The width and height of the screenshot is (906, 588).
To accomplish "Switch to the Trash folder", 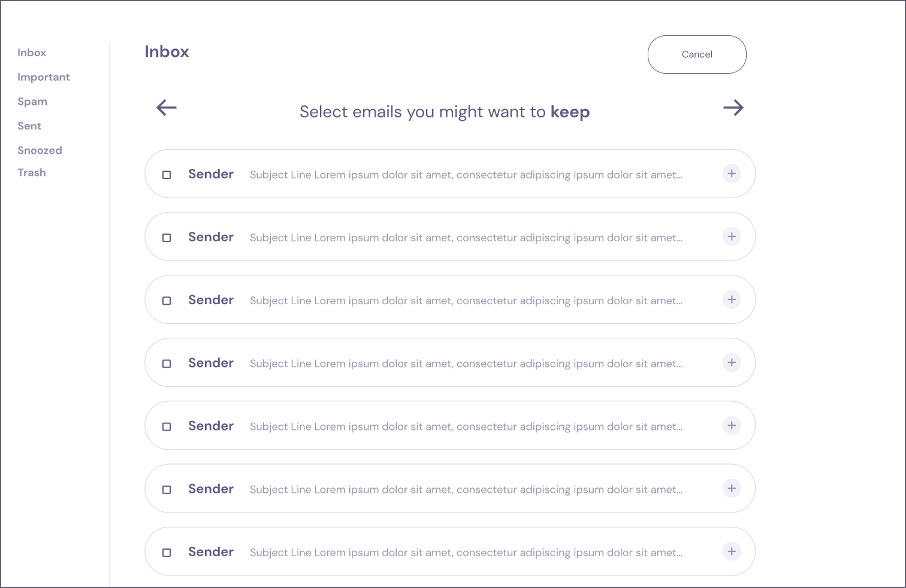I will pos(32,172).
